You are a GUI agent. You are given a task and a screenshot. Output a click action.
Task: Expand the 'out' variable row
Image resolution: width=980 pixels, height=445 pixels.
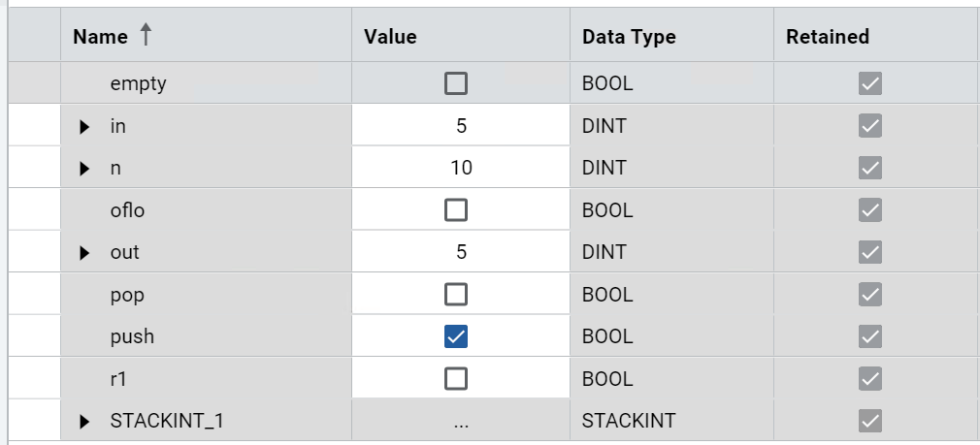coord(84,253)
